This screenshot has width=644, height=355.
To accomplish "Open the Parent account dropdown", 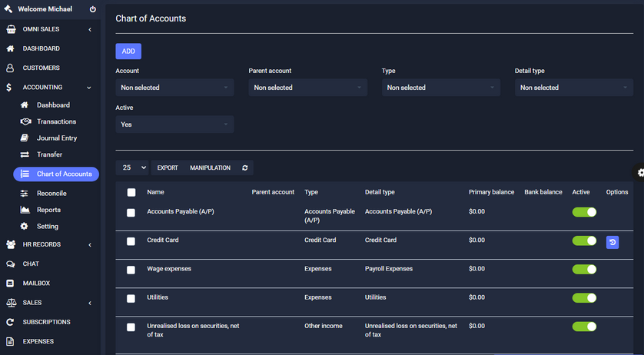I will point(307,88).
